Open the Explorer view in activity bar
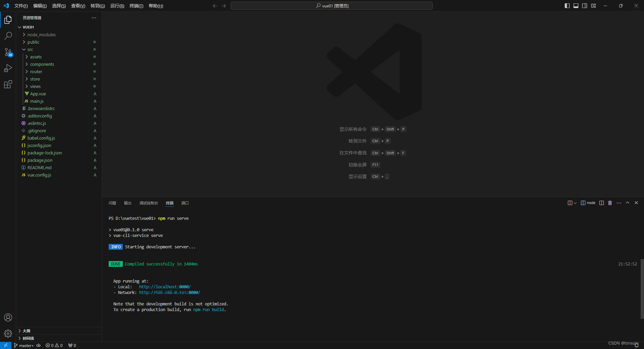 [8, 20]
